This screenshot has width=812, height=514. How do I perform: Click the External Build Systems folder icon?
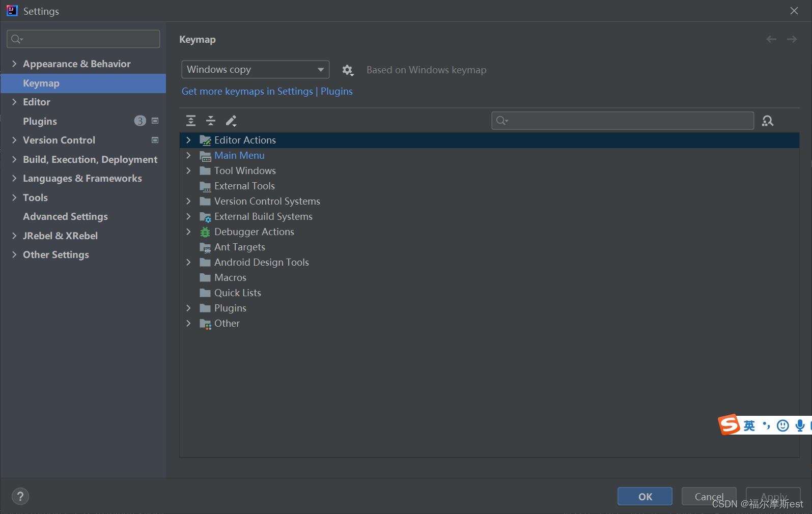point(205,217)
